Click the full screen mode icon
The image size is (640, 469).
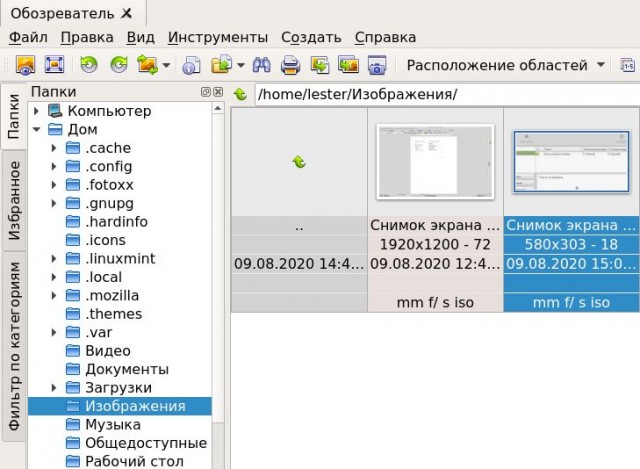click(54, 65)
